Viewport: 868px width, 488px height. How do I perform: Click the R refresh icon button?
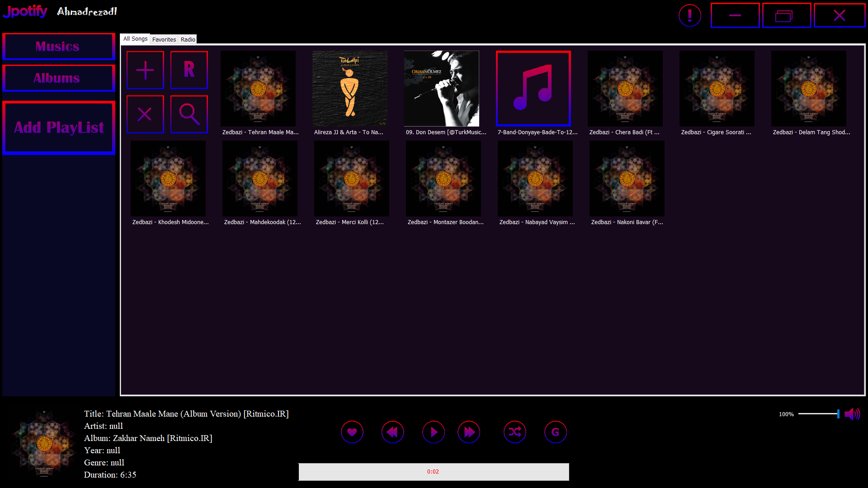tap(189, 70)
